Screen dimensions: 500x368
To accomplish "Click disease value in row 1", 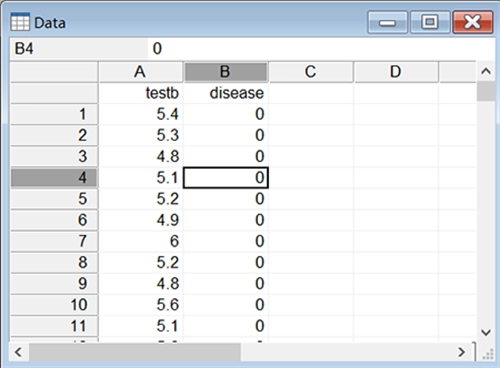I will [226, 114].
